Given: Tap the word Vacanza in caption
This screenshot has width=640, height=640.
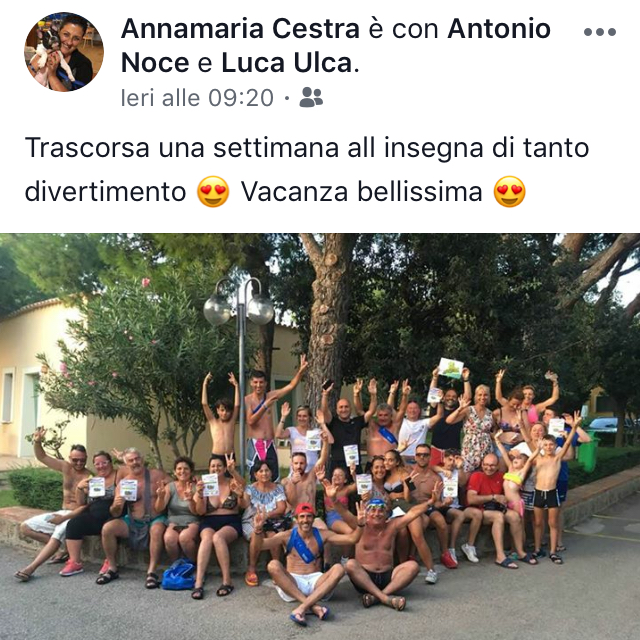Looking at the screenshot, I should [x=294, y=191].
